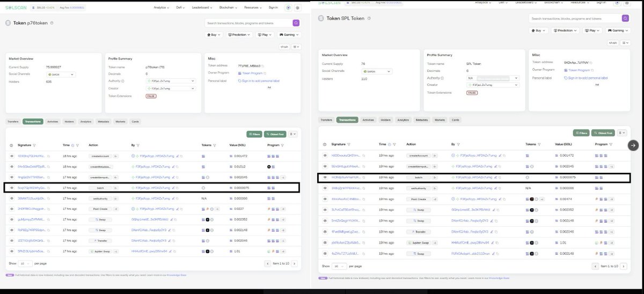Click the search input on p76token page

pos(248,23)
